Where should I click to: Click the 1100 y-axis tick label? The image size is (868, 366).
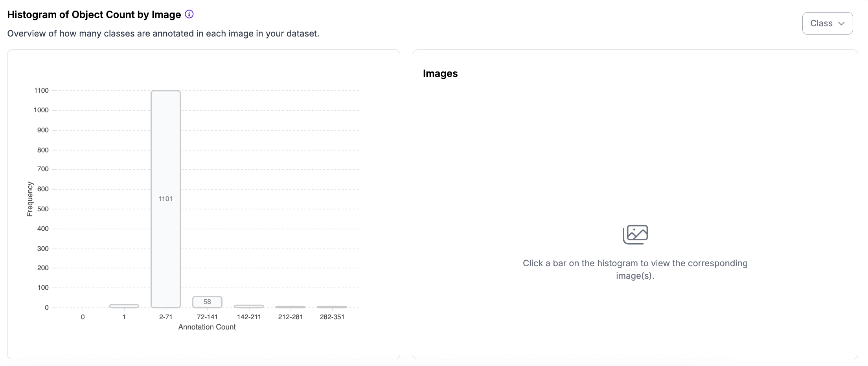tap(41, 90)
